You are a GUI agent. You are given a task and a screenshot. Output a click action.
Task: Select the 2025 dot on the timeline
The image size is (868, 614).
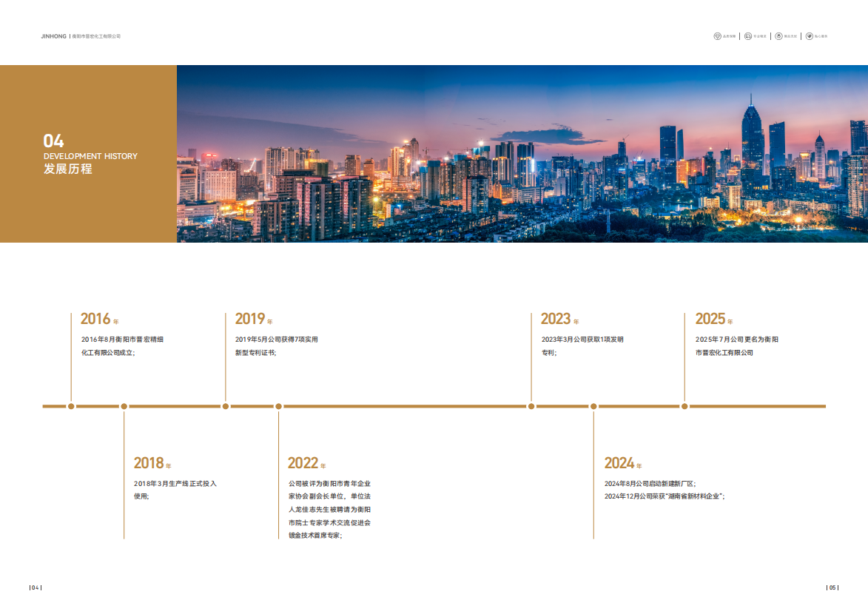point(684,406)
